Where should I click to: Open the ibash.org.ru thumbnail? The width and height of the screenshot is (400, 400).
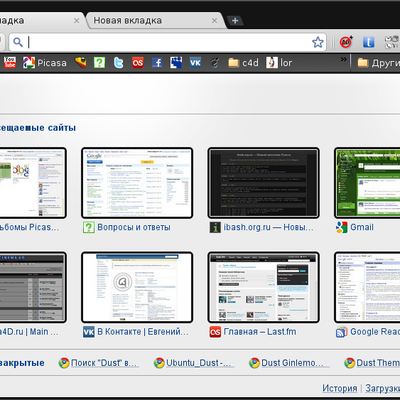coord(263,183)
